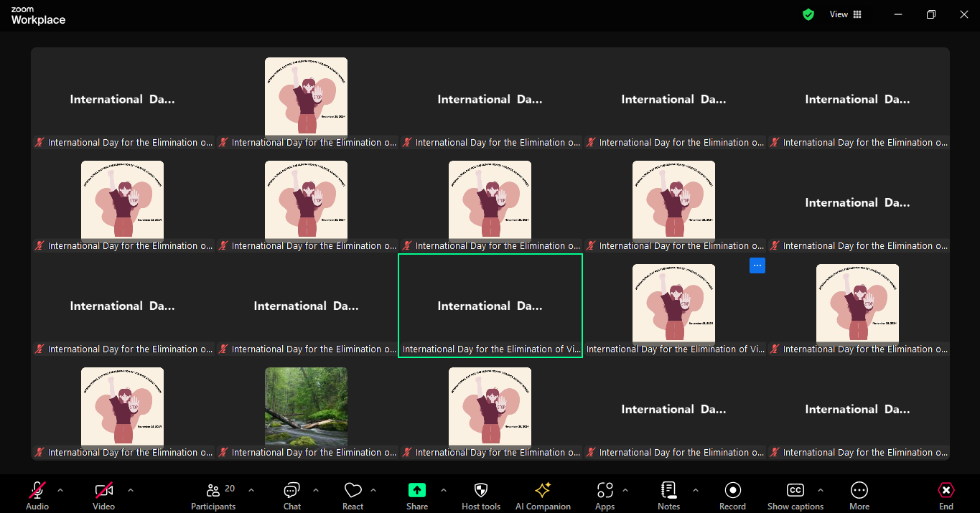The height and width of the screenshot is (513, 980).
Task: Start recording with the Record button
Action: 732,495
